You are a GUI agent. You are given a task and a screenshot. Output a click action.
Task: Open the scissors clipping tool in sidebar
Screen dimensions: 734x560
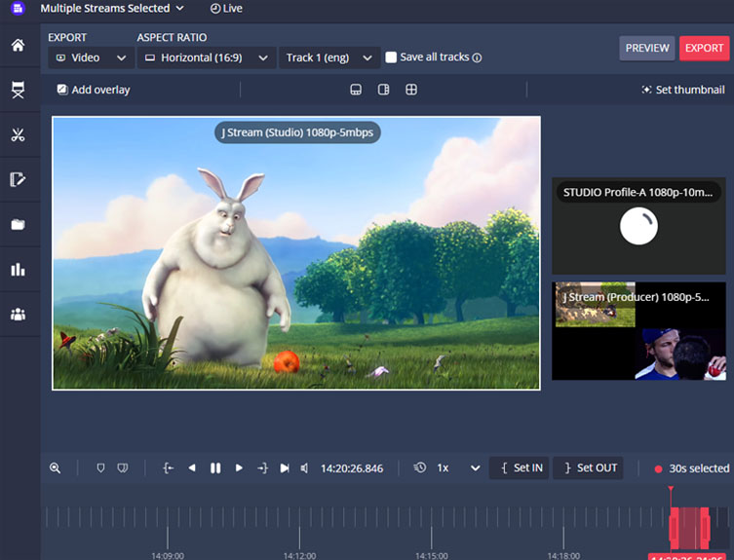point(18,135)
